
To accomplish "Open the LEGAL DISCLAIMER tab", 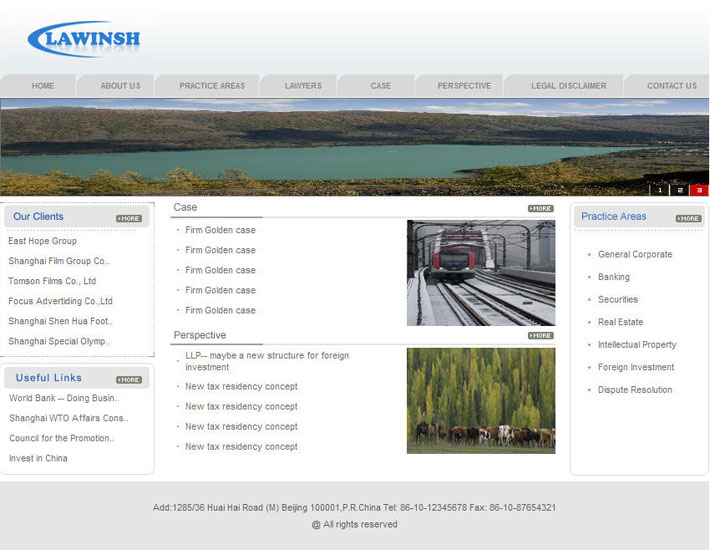I will click(x=568, y=86).
